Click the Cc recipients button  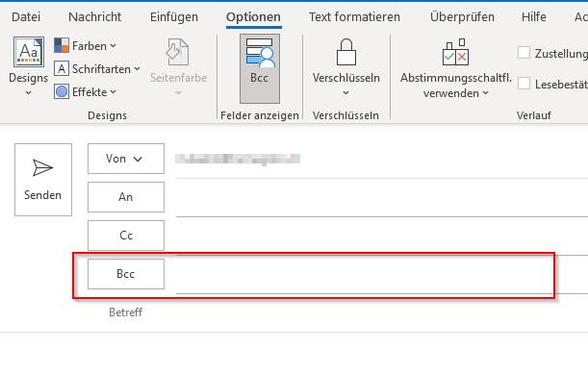pyautogui.click(x=126, y=236)
